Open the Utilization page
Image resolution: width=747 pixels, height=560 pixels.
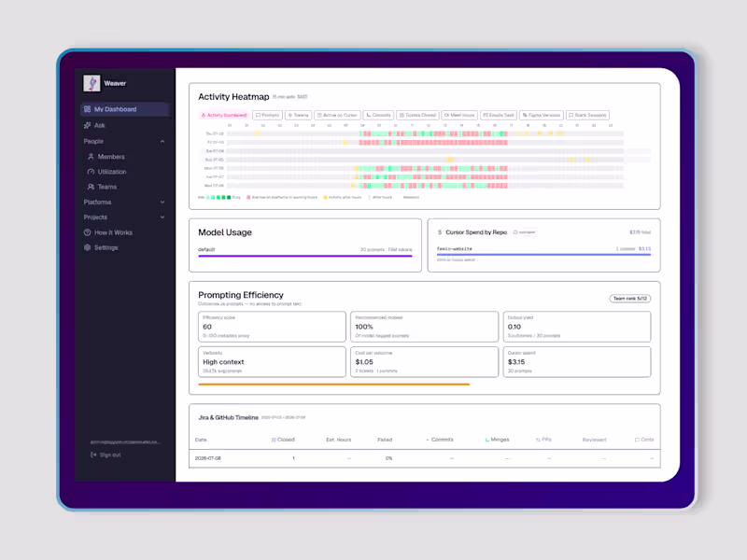112,172
